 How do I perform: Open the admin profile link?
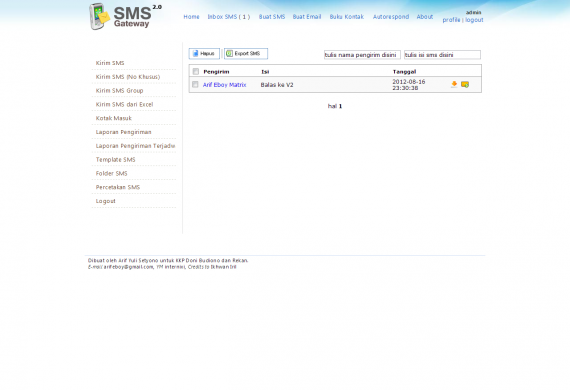coord(451,20)
